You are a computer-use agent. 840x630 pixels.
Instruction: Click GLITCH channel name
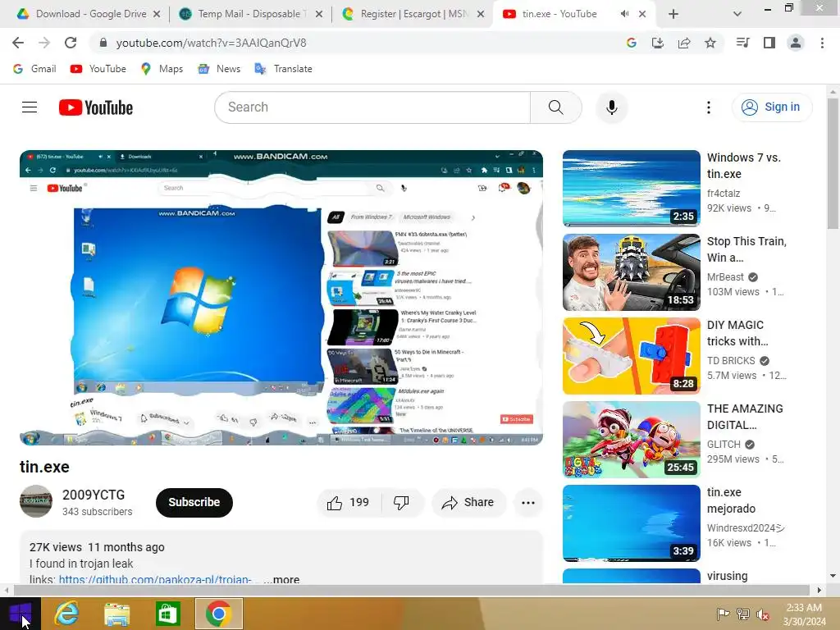(724, 444)
